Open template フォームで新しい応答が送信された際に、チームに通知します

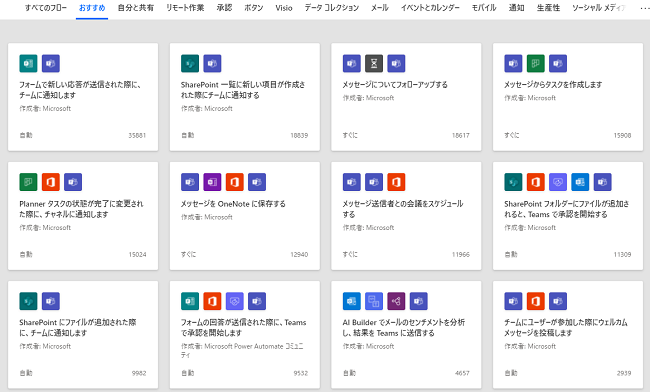80,90
